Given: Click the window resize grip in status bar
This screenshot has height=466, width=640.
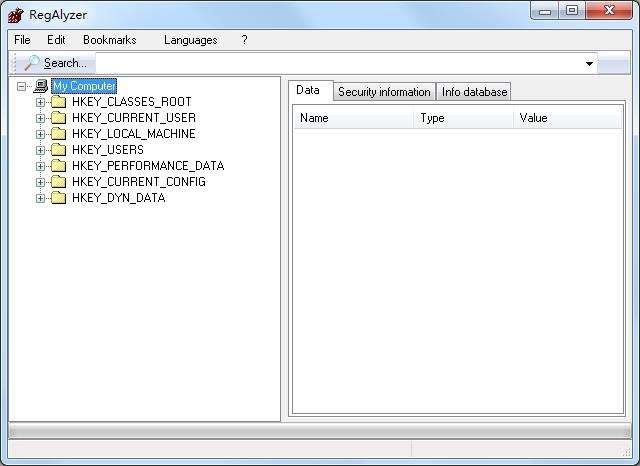Looking at the screenshot, I should point(625,451).
